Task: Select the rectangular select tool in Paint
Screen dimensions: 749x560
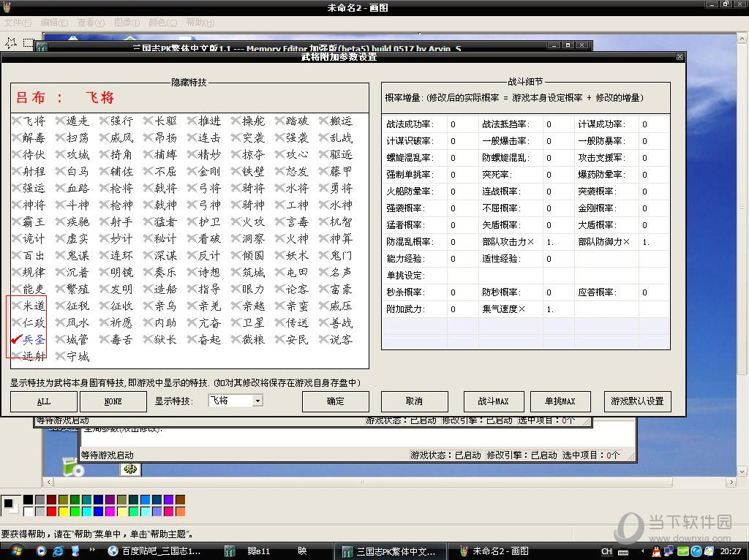Action: (29, 43)
